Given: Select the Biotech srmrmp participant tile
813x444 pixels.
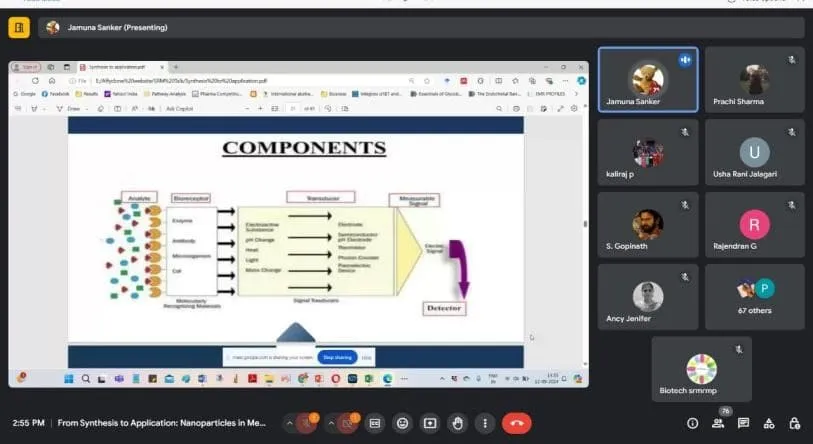Looking at the screenshot, I should [702, 369].
